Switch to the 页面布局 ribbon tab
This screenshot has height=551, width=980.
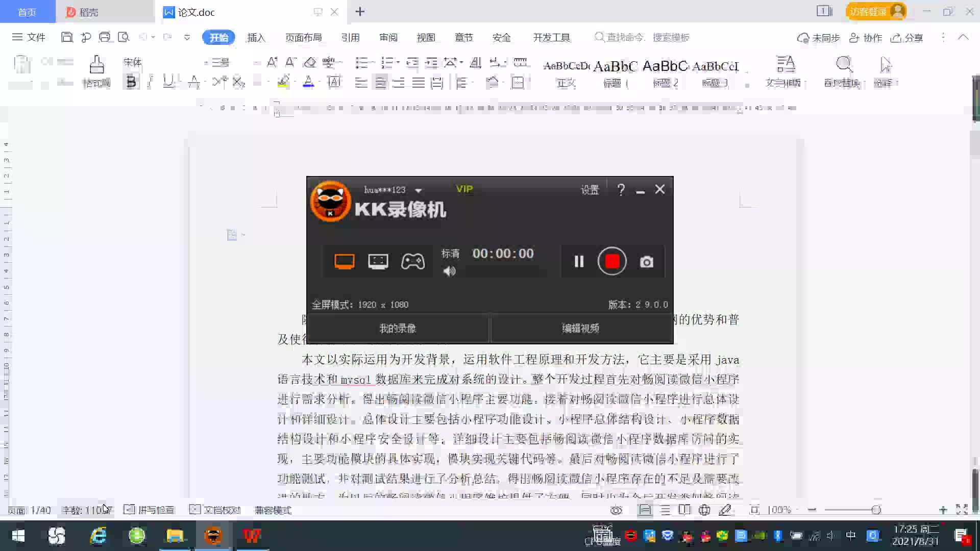pyautogui.click(x=303, y=37)
